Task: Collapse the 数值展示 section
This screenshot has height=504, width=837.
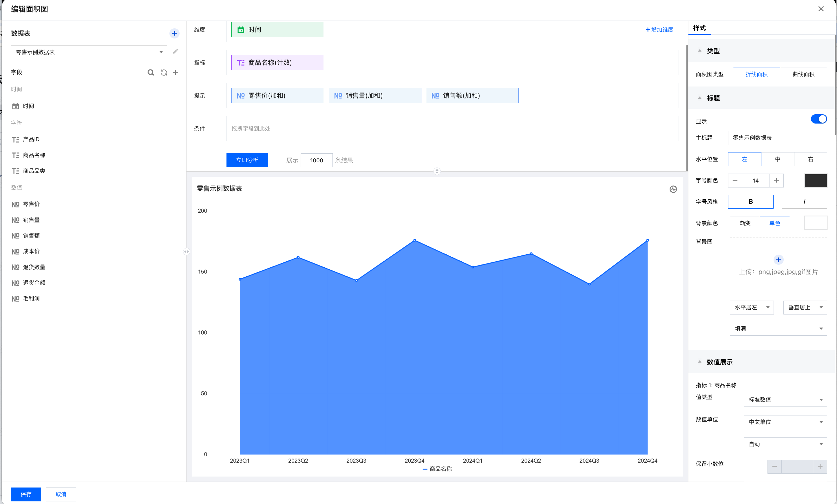Action: click(x=699, y=362)
